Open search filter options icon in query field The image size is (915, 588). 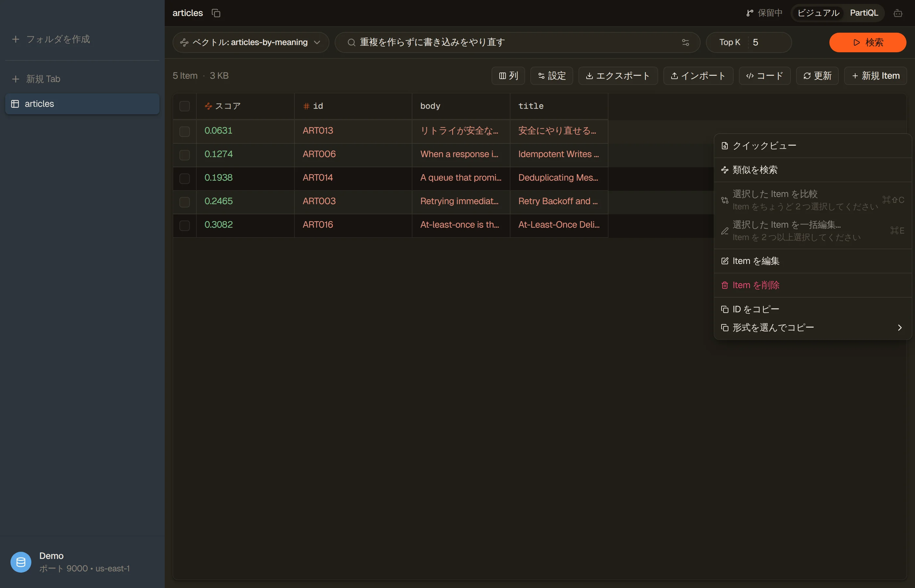point(686,42)
